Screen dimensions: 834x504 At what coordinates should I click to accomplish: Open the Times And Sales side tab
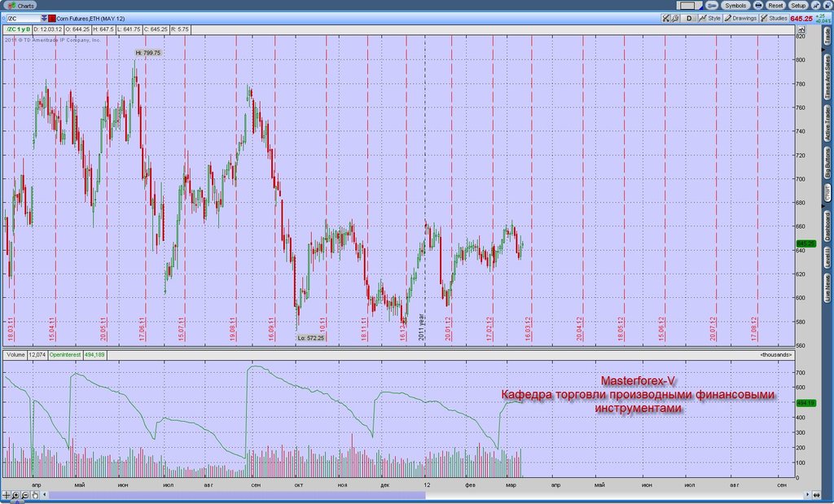[x=827, y=77]
